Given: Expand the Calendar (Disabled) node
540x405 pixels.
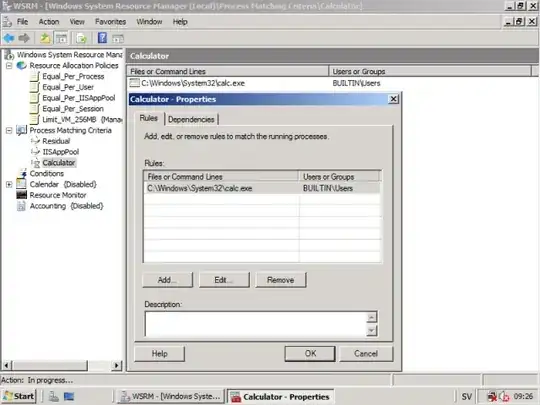Looking at the screenshot, I should [9, 184].
